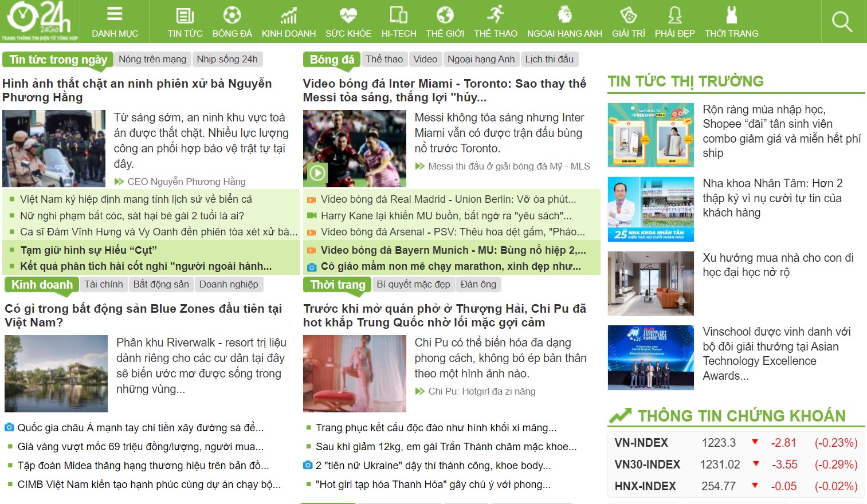Open "Hot girl tạp hóa Thanh Hóa" article
The width and height of the screenshot is (867, 504).
[x=433, y=485]
